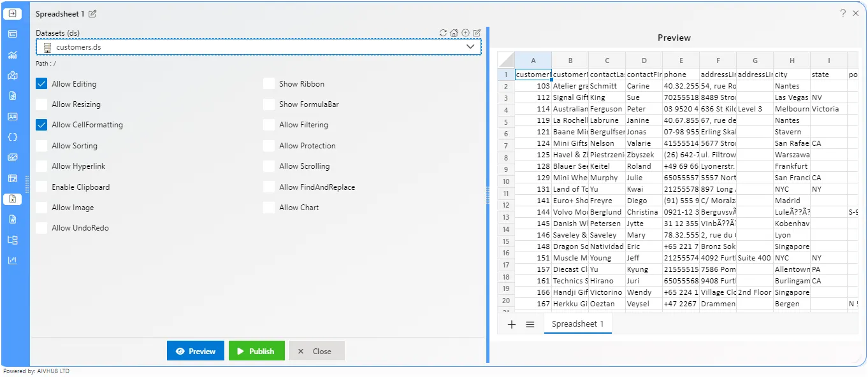Screen dimensions: 868x377
Task: Open the hierarchy tree sidebar icon
Action: 12,240
